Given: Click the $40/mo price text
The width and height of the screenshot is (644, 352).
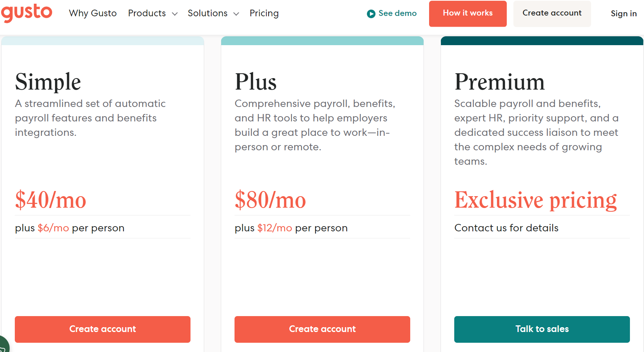Looking at the screenshot, I should click(x=51, y=200).
